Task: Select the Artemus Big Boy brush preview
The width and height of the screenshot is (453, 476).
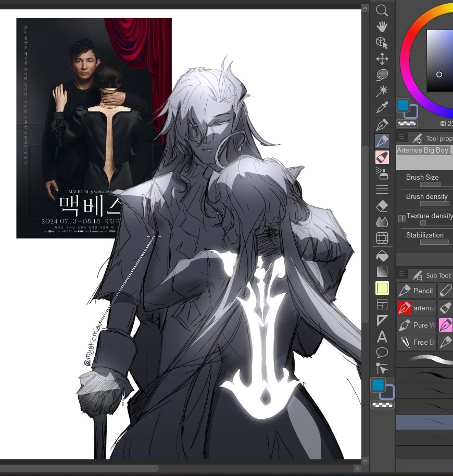Action: (x=424, y=158)
